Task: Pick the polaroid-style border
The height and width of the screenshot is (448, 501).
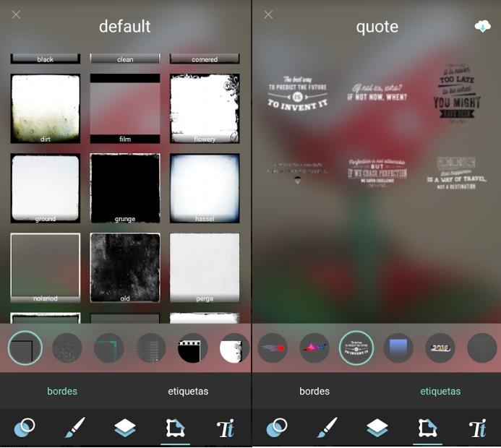Action: 45,267
